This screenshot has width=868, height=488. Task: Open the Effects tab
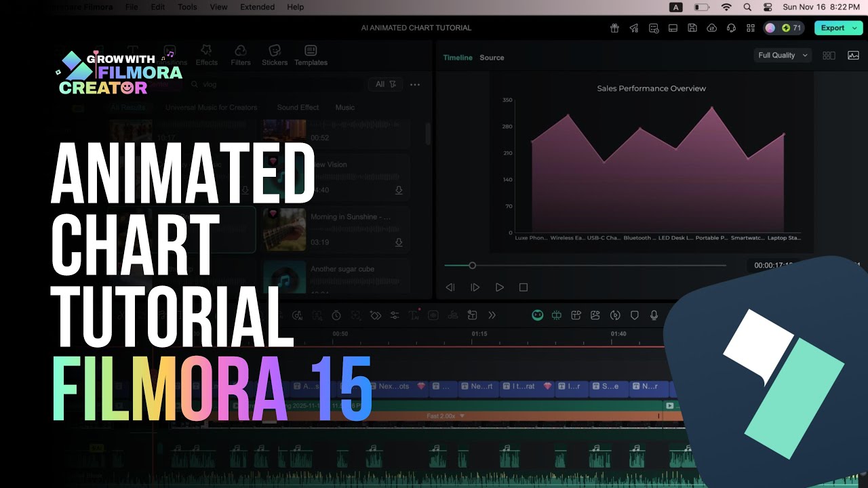[x=207, y=56]
